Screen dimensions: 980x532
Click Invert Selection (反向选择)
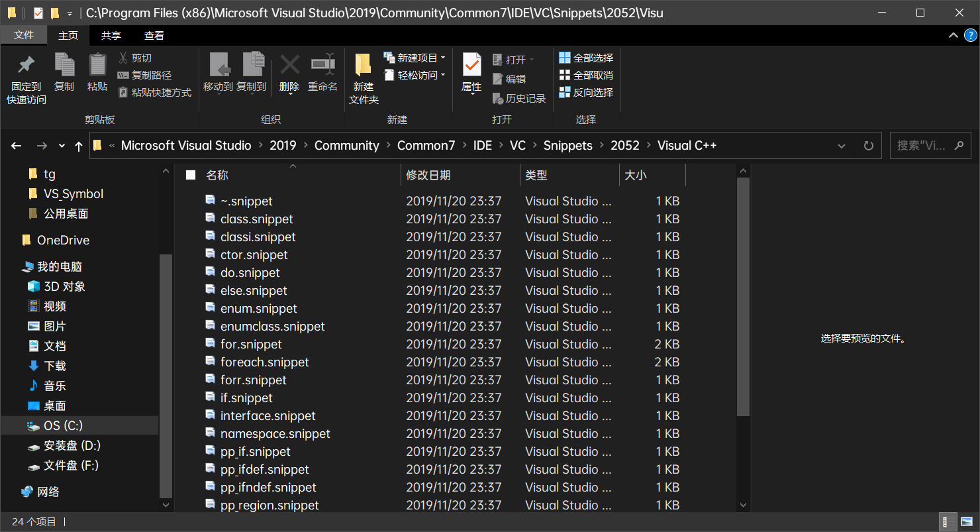[x=586, y=93]
